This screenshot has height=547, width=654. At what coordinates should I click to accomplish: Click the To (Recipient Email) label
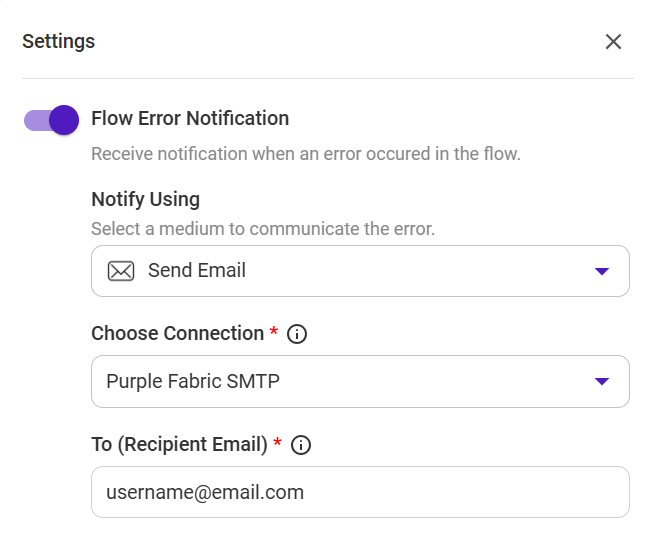tap(179, 444)
